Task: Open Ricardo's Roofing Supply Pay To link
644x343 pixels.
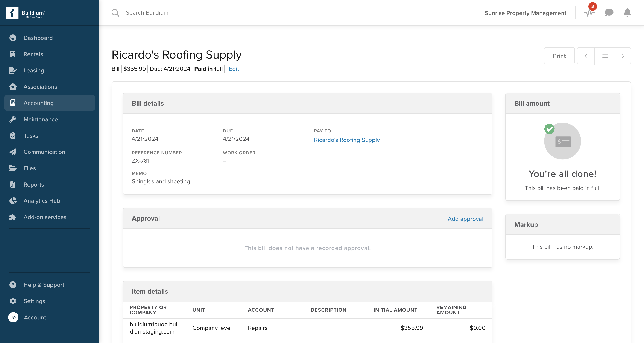Action: (347, 140)
